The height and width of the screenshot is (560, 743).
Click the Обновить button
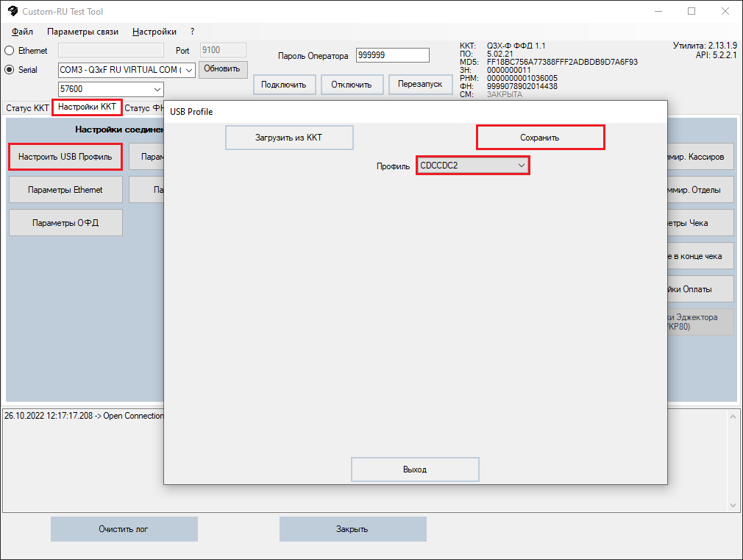222,69
